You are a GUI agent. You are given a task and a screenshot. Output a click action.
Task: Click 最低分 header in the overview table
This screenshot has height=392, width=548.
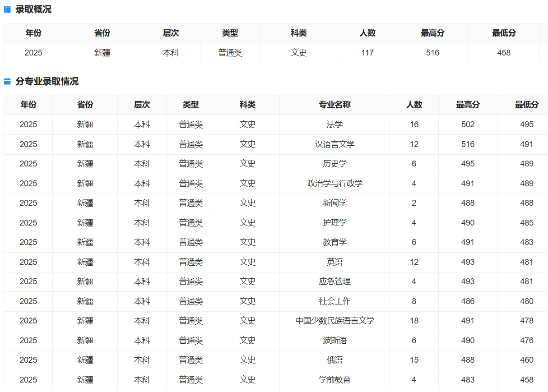[504, 33]
